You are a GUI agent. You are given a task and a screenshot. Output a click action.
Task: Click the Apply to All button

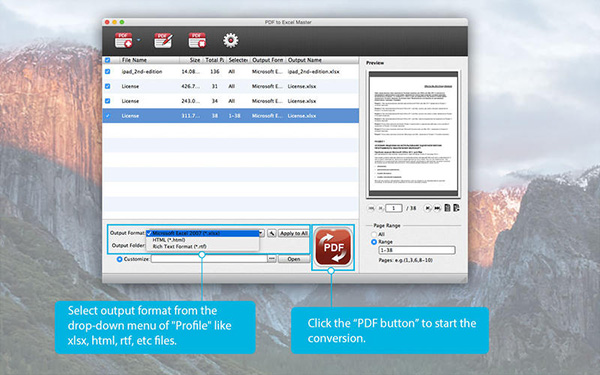(x=293, y=233)
